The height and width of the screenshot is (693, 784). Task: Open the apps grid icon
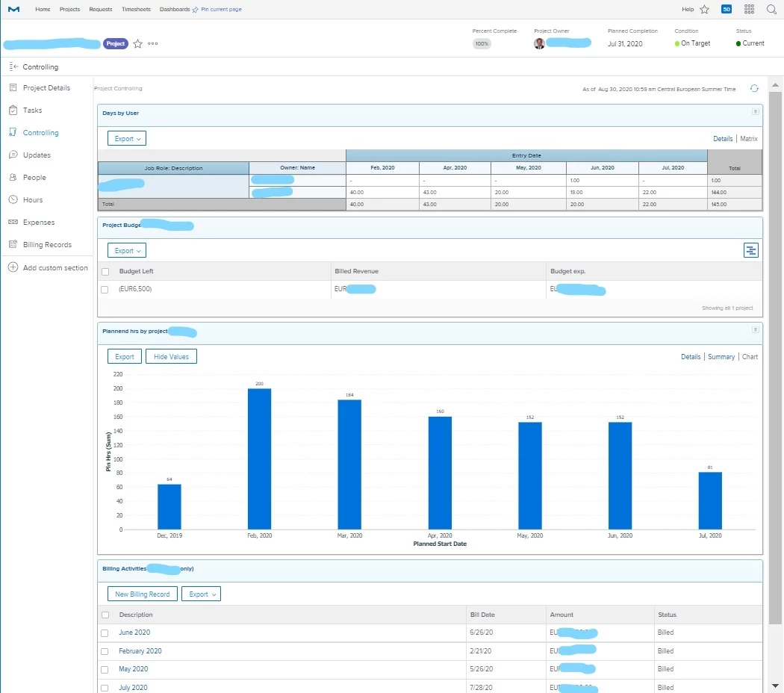tap(749, 9)
